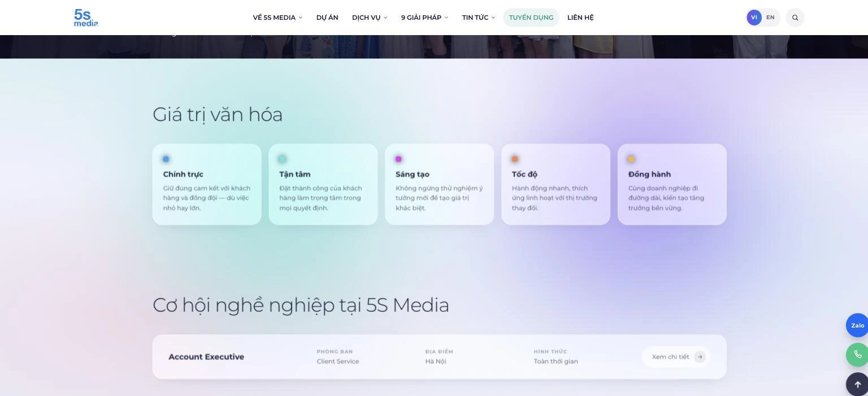This screenshot has height=396, width=868.
Task: Switch language to EN
Action: click(x=770, y=18)
